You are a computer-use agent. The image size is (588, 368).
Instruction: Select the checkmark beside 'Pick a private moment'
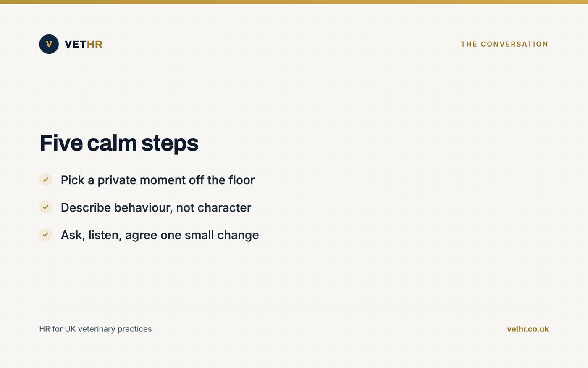click(x=45, y=180)
